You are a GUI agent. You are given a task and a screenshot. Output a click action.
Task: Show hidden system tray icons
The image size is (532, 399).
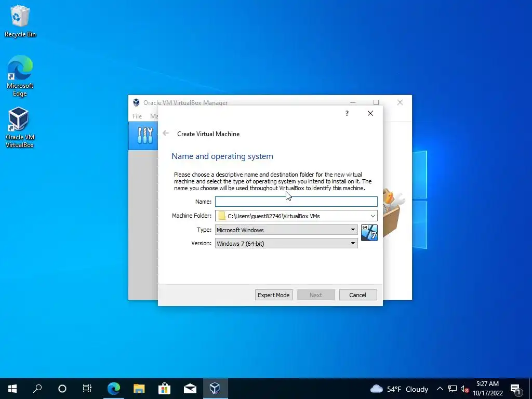[x=440, y=389]
